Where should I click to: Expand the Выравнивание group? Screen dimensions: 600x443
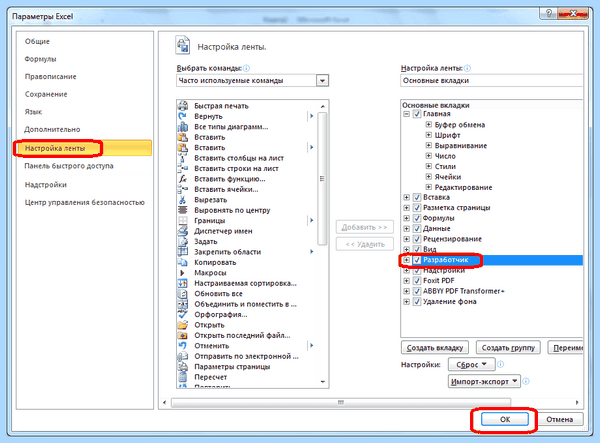(429, 145)
